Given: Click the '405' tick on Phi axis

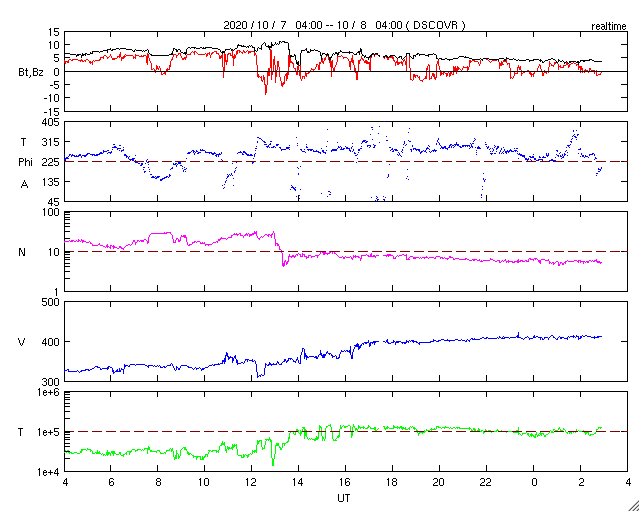Looking at the screenshot, I should tap(51, 122).
